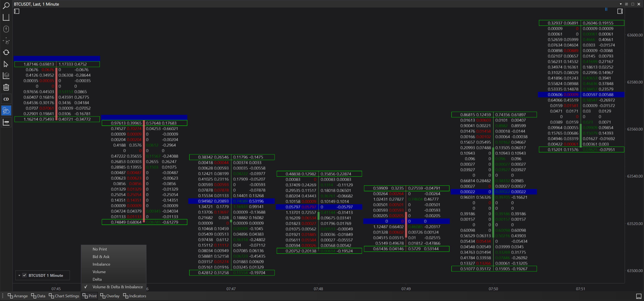The height and width of the screenshot is (301, 644).
Task: Click the refresh chart icon
Action: (x=6, y=52)
